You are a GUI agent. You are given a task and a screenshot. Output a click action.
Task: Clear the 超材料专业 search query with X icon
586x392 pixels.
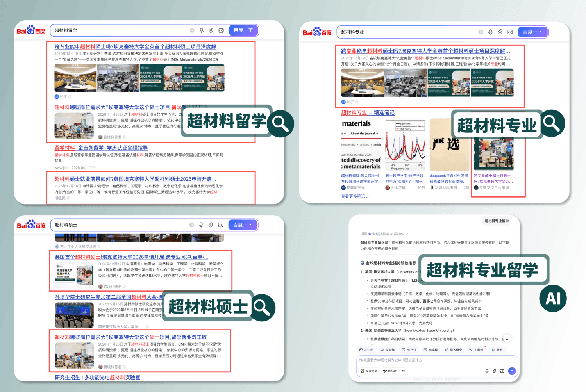[x=481, y=32]
